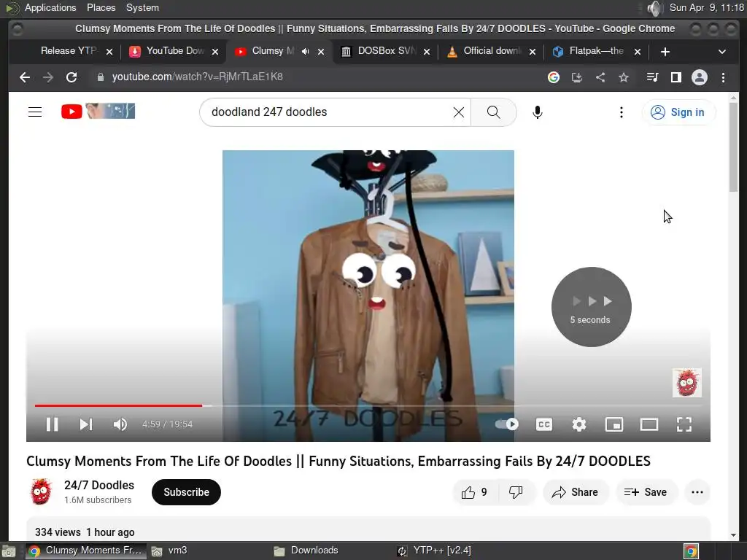Image resolution: width=747 pixels, height=560 pixels.
Task: Go forward in Chrome
Action: [48, 77]
